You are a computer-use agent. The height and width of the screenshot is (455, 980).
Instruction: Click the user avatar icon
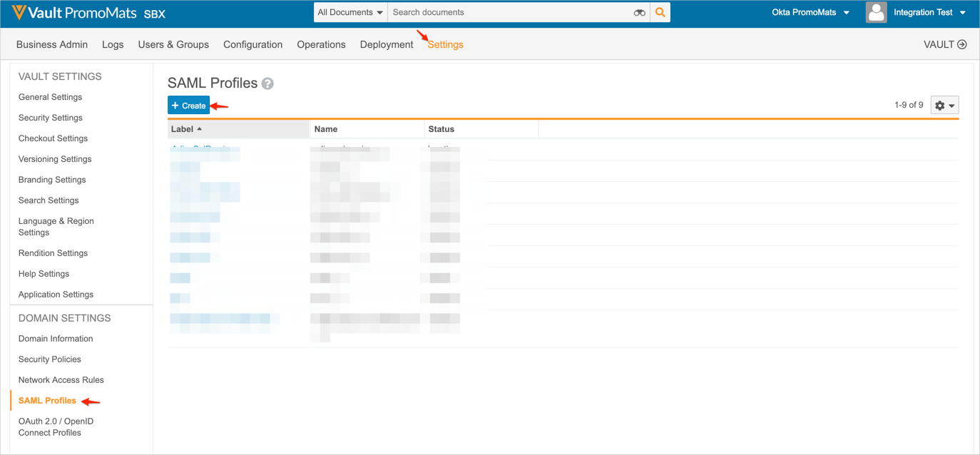tap(876, 12)
